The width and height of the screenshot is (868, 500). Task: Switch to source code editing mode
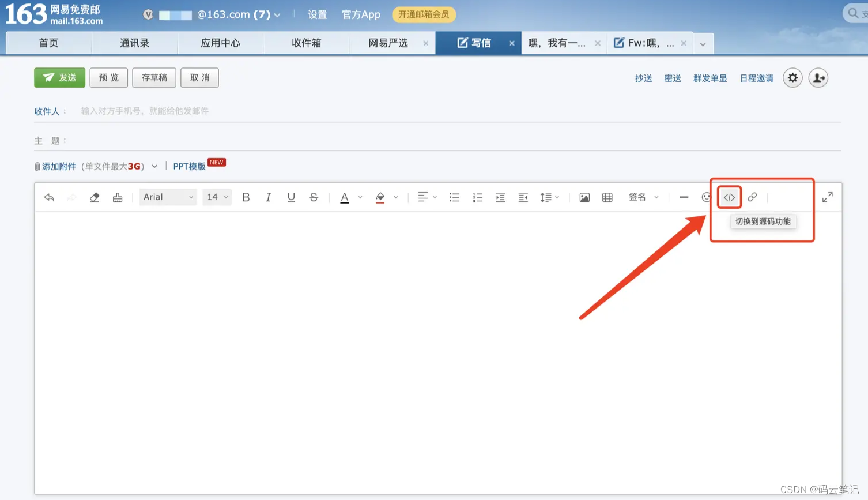[x=729, y=197]
